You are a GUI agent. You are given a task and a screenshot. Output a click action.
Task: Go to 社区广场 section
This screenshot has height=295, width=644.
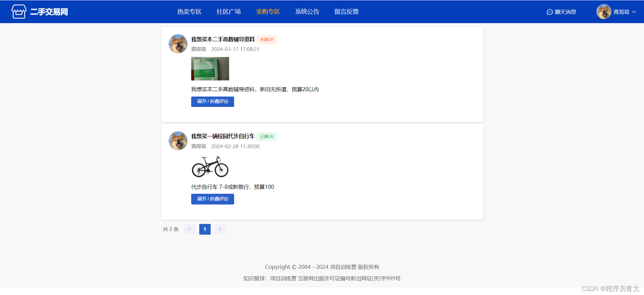228,12
